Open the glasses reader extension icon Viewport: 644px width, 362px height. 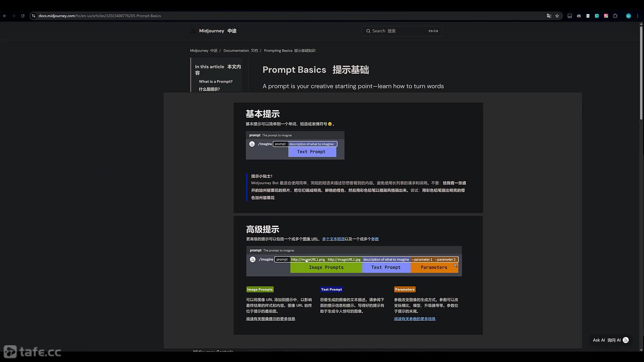click(570, 16)
